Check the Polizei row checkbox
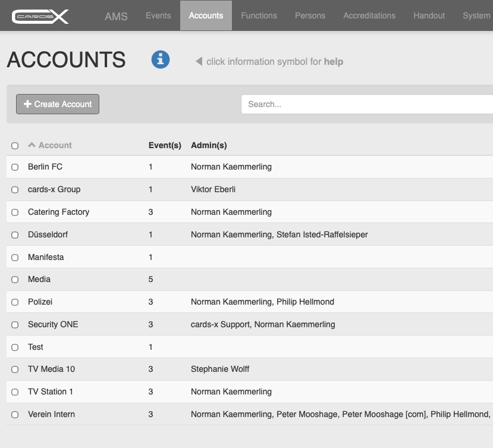 [15, 302]
